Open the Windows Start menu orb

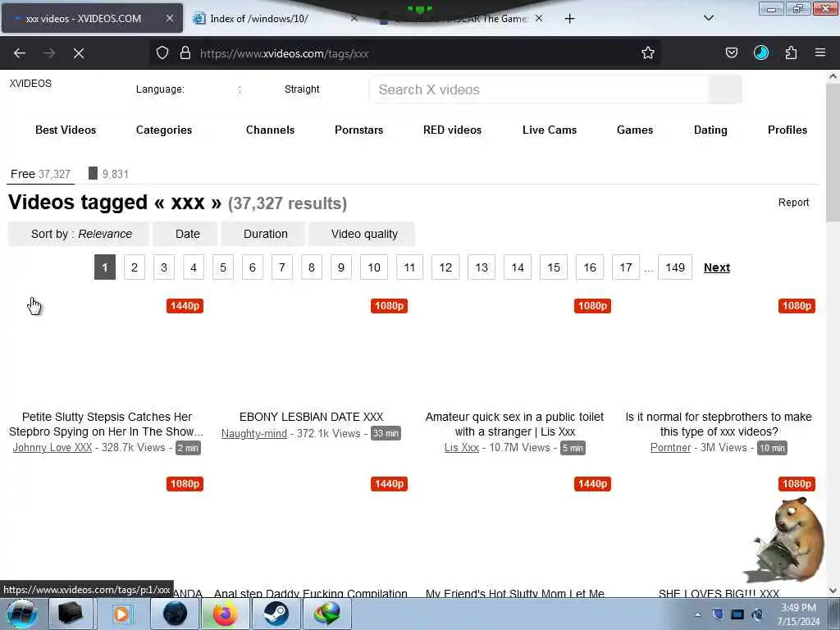click(21, 614)
